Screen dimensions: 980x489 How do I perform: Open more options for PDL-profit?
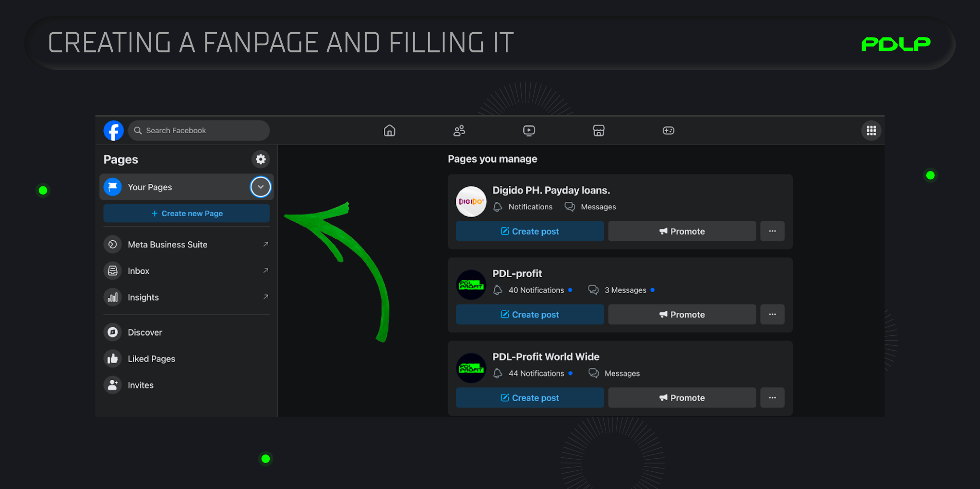click(x=772, y=315)
